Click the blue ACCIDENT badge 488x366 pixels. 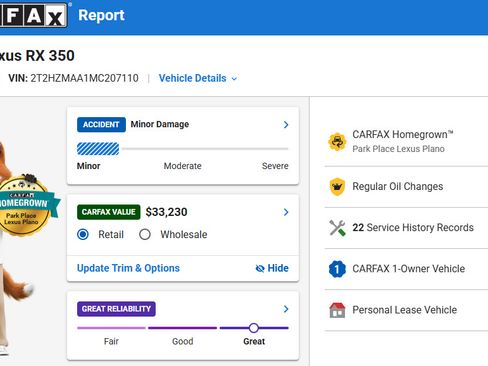[101, 125]
